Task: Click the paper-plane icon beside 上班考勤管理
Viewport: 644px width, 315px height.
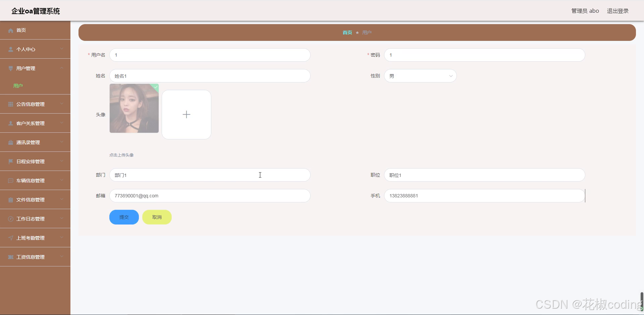Action: coord(11,238)
